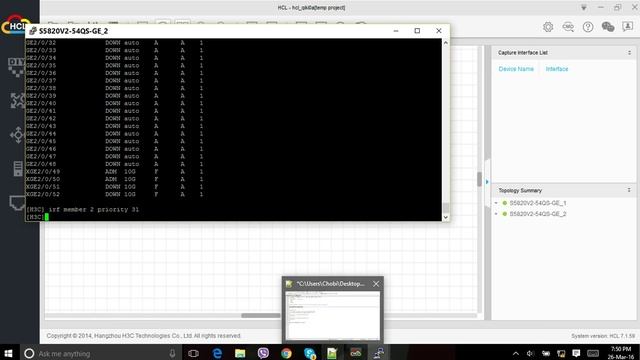Screen dimensions: 640x360
Task: Close the Notepad++ taskbar preview
Action: tap(376, 284)
